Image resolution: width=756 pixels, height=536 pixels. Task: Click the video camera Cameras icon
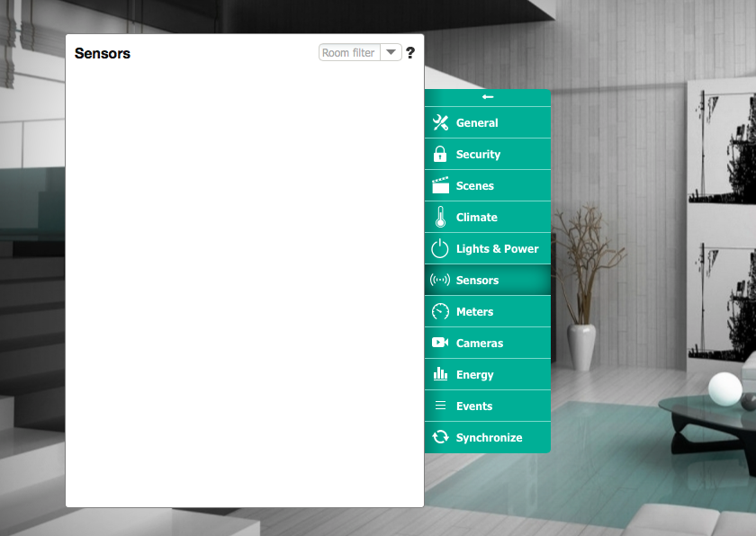tap(440, 343)
